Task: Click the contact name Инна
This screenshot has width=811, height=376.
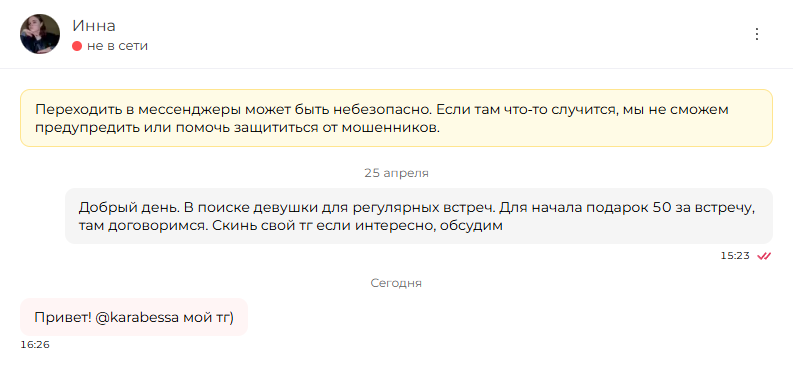Action: (94, 26)
